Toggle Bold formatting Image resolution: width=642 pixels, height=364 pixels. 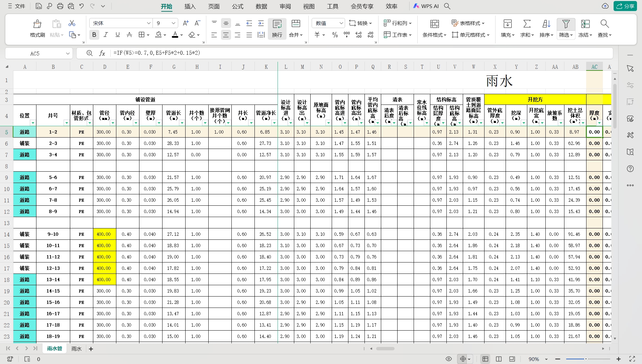94,35
